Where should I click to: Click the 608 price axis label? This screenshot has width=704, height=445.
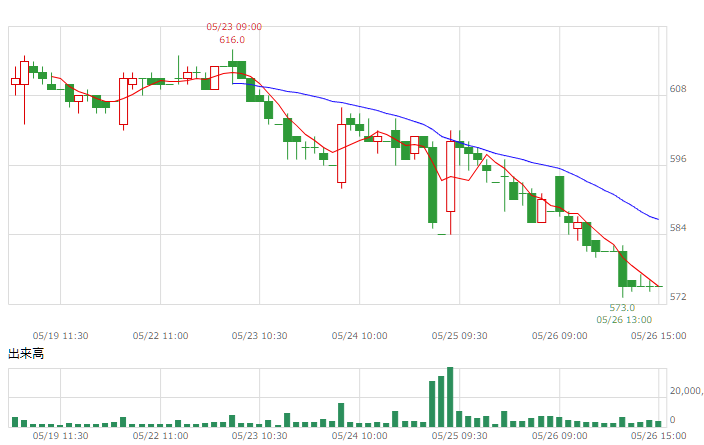tap(678, 89)
